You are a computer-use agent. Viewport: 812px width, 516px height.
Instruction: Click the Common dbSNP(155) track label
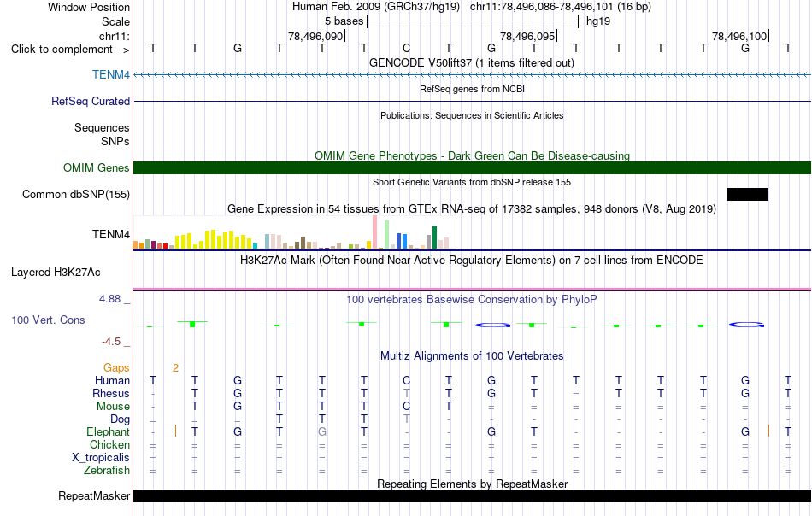[x=76, y=194]
